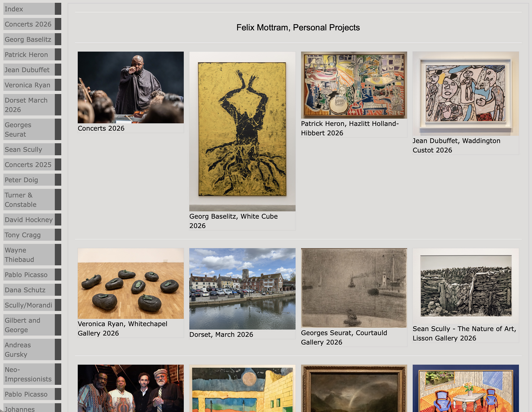Follow 'Georg Baselitz, White Cube 2026' caption link
The image size is (532, 412).
coord(234,221)
